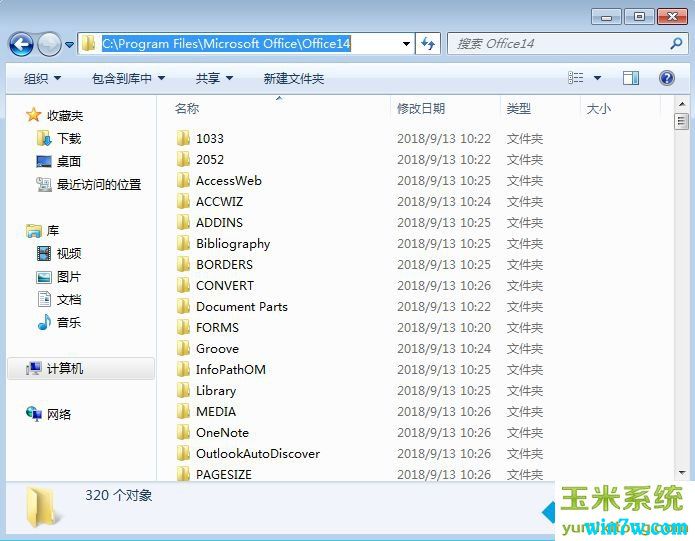Click the 新建文件夹 button

[x=293, y=79]
